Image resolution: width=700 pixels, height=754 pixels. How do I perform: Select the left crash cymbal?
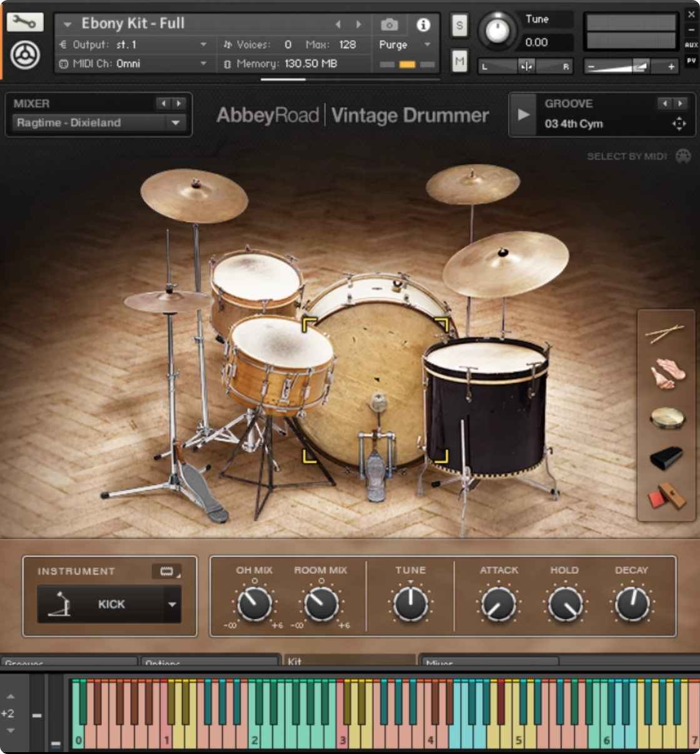pos(194,195)
